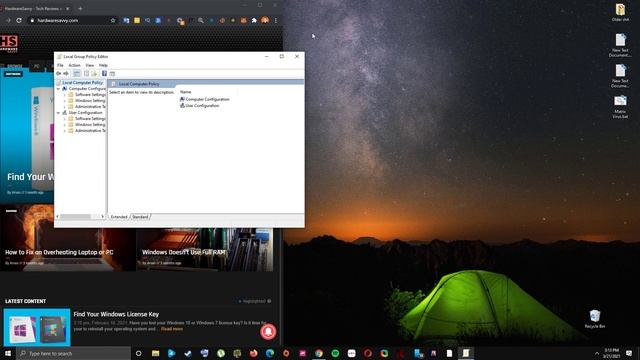The image size is (640, 360).
Task: Open Action Center notifications icon
Action: [x=629, y=353]
